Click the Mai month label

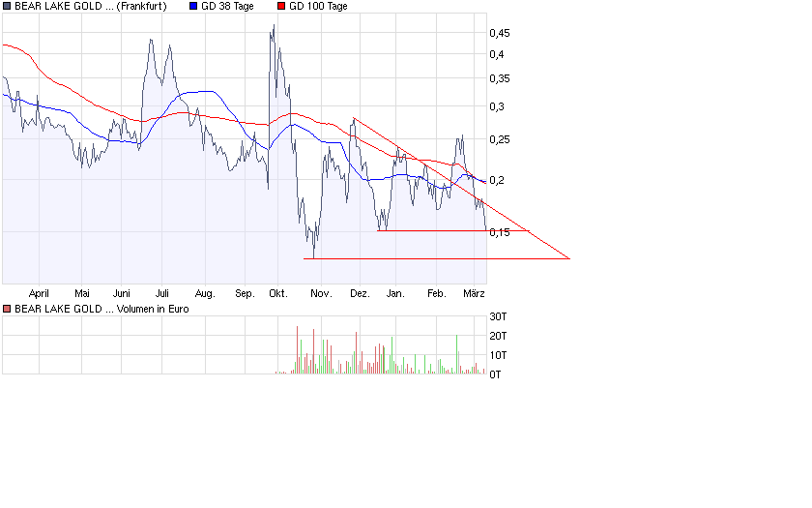82,294
